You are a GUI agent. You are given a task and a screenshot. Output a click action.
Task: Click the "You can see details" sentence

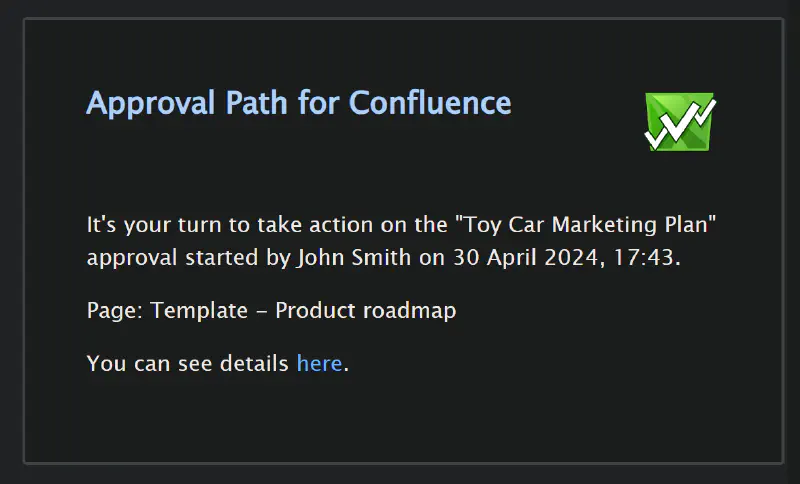pyautogui.click(x=188, y=364)
